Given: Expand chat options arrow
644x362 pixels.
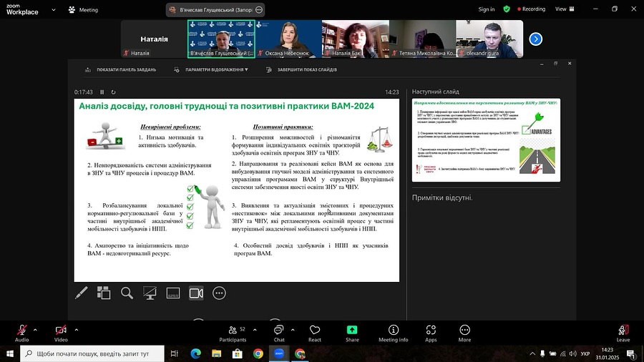Looking at the screenshot, I should pyautogui.click(x=293, y=330).
